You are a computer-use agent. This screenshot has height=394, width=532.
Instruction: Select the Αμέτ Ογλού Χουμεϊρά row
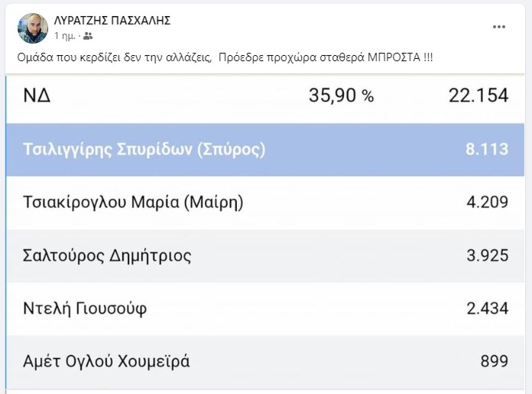(x=265, y=362)
